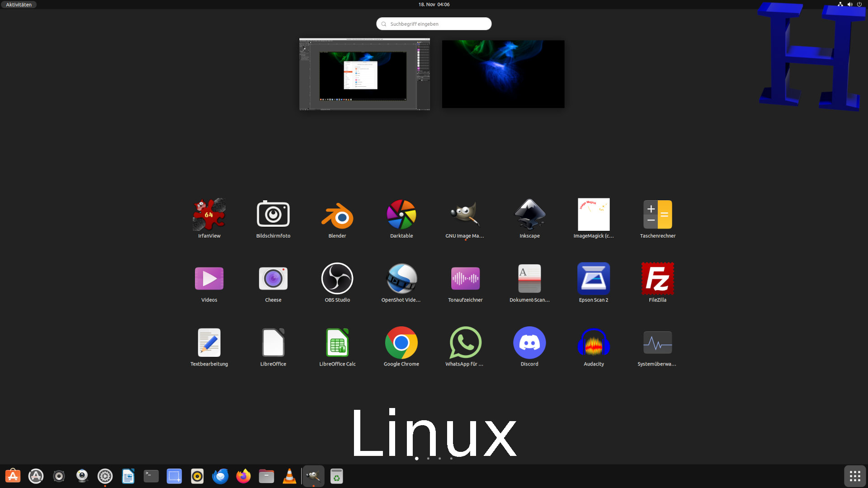Open the speaker app in dock

click(x=59, y=476)
